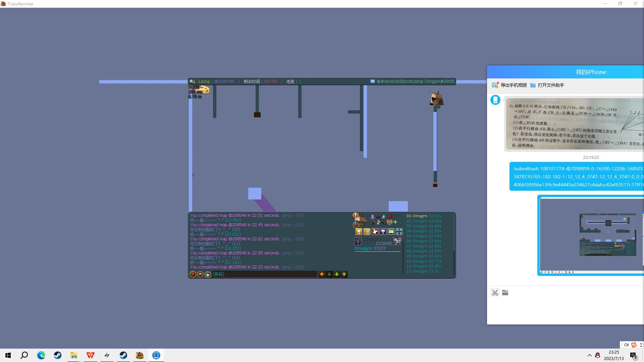Screen dimensions: 644x362
Task: Click the scissors screenshot tool icon
Action: (x=495, y=293)
